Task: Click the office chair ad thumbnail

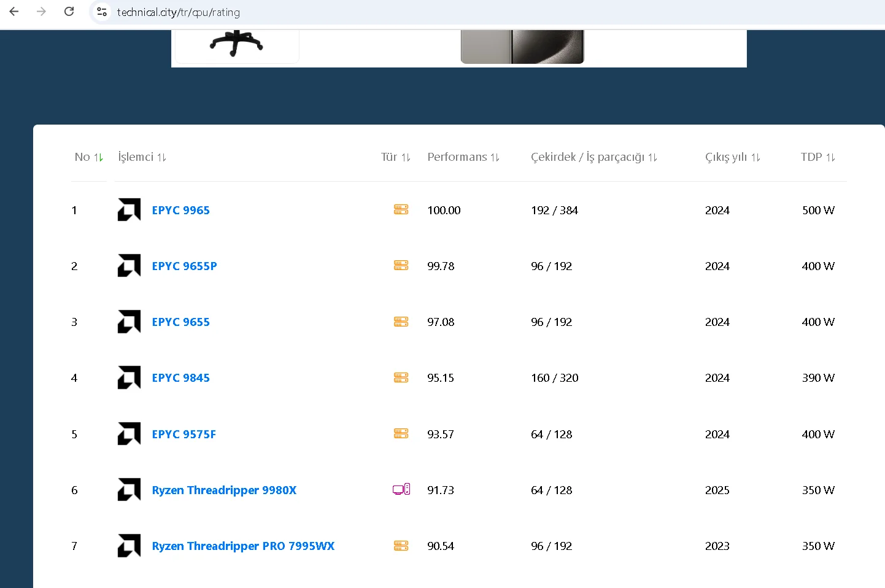Action: (237, 46)
